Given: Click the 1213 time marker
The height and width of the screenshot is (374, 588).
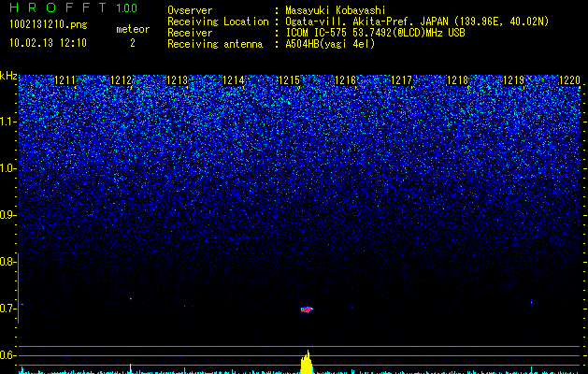Looking at the screenshot, I should (x=177, y=80).
